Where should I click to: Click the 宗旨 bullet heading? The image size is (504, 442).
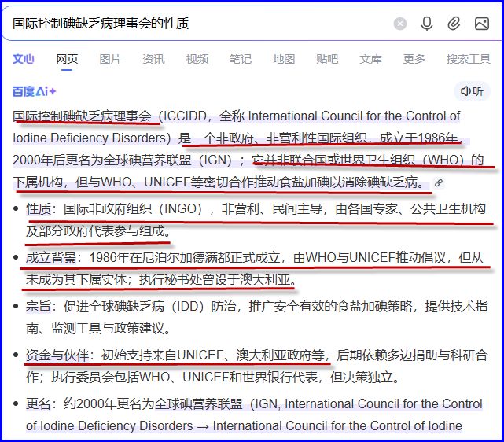(x=39, y=307)
